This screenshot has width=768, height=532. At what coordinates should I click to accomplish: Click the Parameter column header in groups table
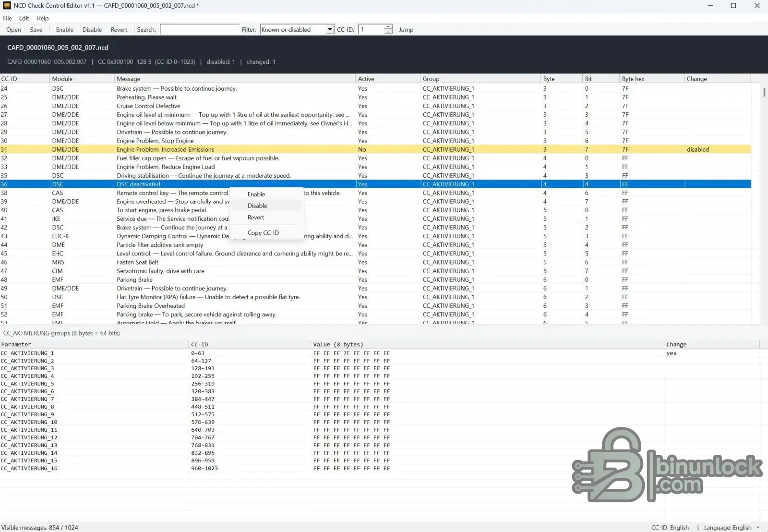[x=95, y=344]
